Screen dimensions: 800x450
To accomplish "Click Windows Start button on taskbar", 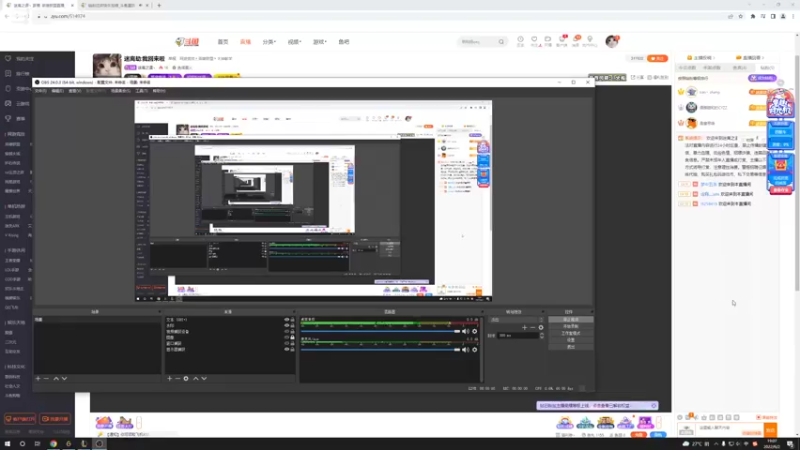I will 7,444.
